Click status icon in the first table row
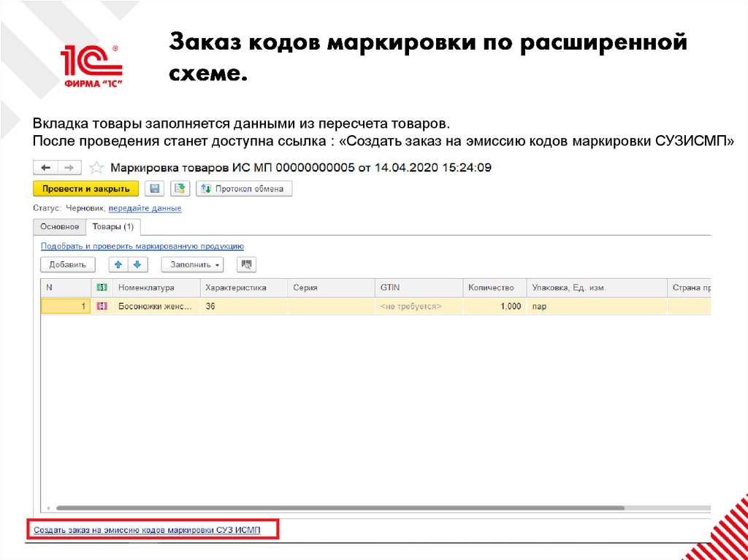 (102, 307)
